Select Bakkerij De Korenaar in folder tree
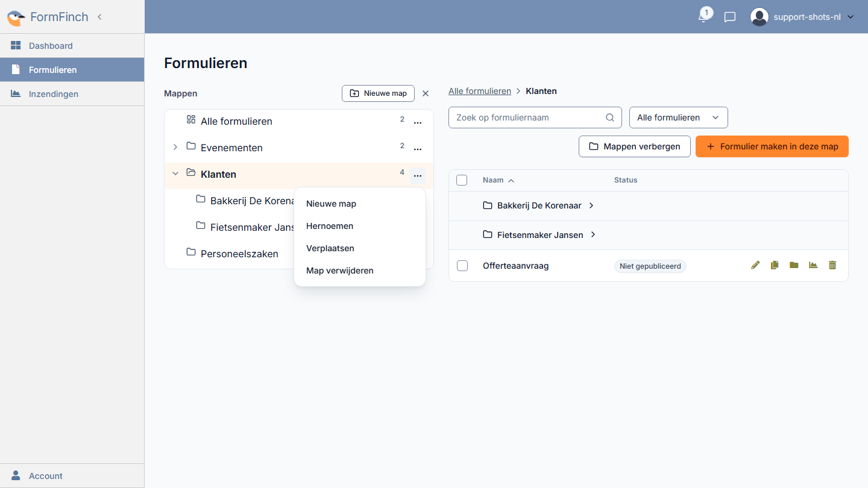The height and width of the screenshot is (488, 868). pyautogui.click(x=252, y=201)
